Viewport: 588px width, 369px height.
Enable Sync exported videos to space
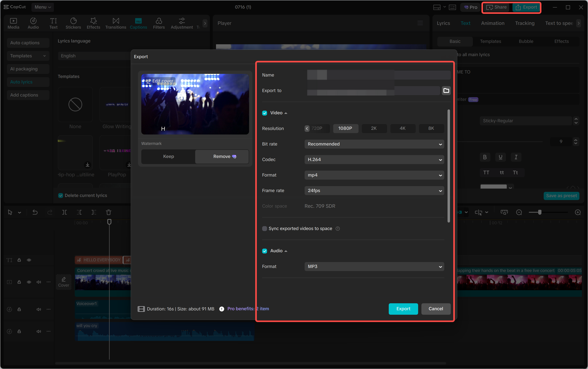(265, 229)
